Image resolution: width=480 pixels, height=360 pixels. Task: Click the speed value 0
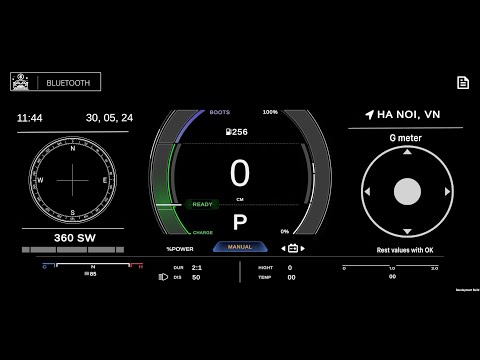[240, 173]
